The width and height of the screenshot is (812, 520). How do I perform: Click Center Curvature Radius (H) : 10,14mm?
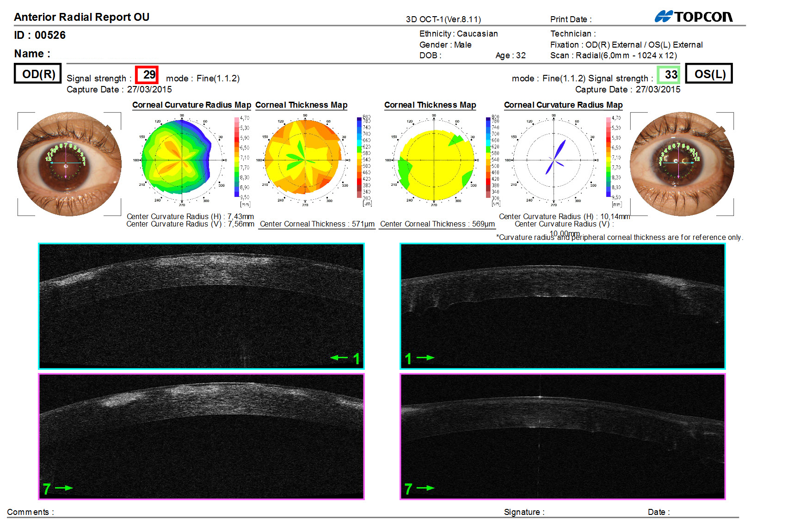pyautogui.click(x=564, y=216)
